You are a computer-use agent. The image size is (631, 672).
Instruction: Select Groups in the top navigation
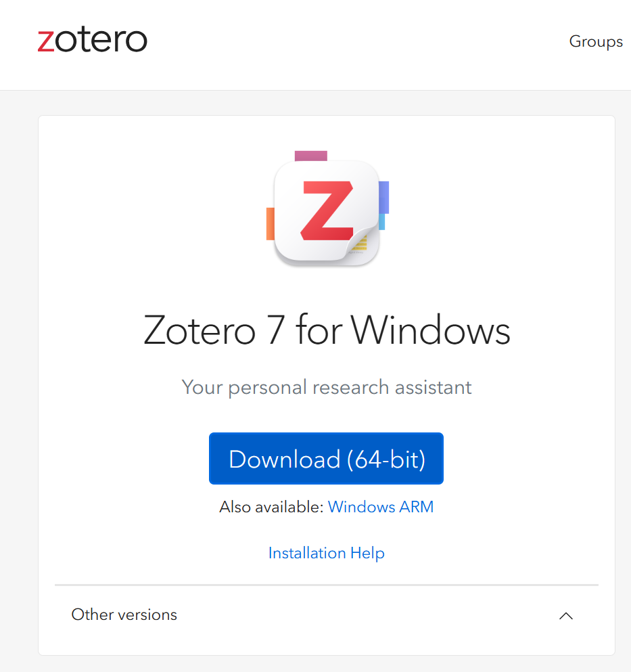click(x=596, y=41)
